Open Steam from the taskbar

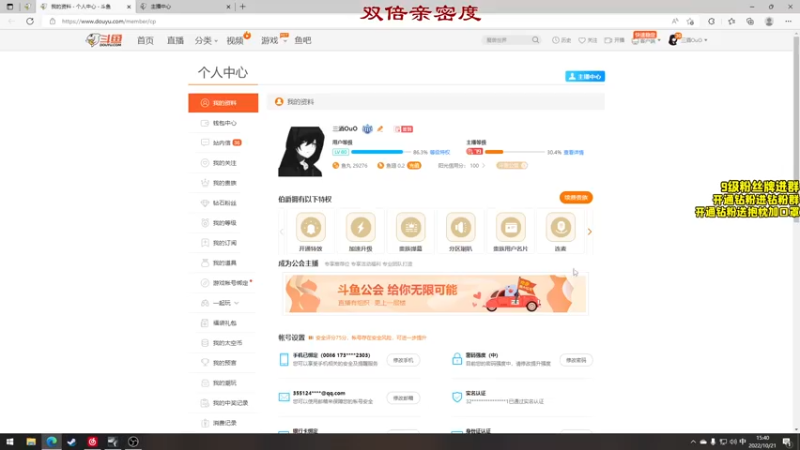tap(71, 442)
